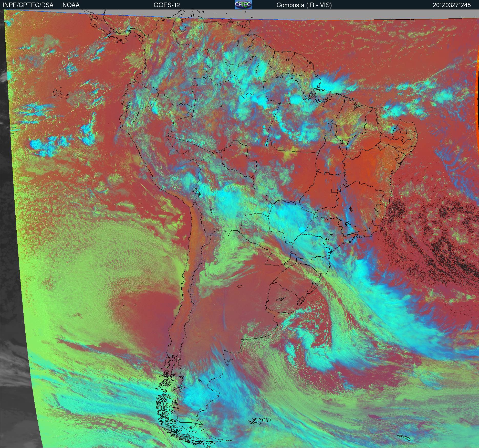
Task: Select the NOAA label in the header
Action: coord(71,5)
